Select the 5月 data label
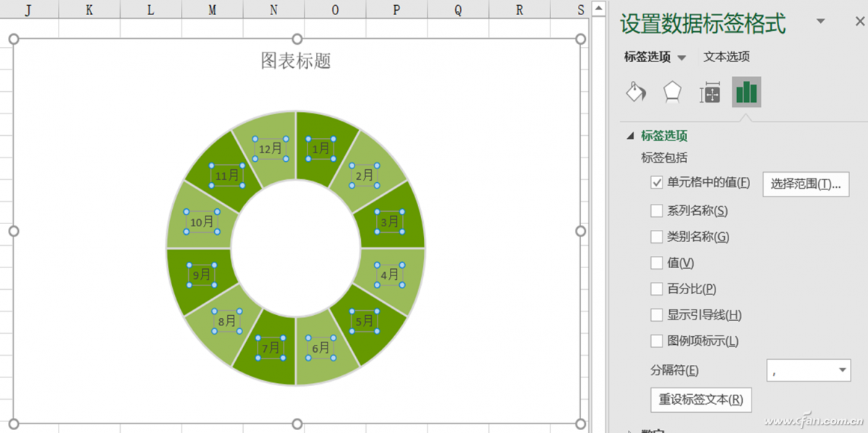Screen dimensions: 868x433 [x=365, y=320]
